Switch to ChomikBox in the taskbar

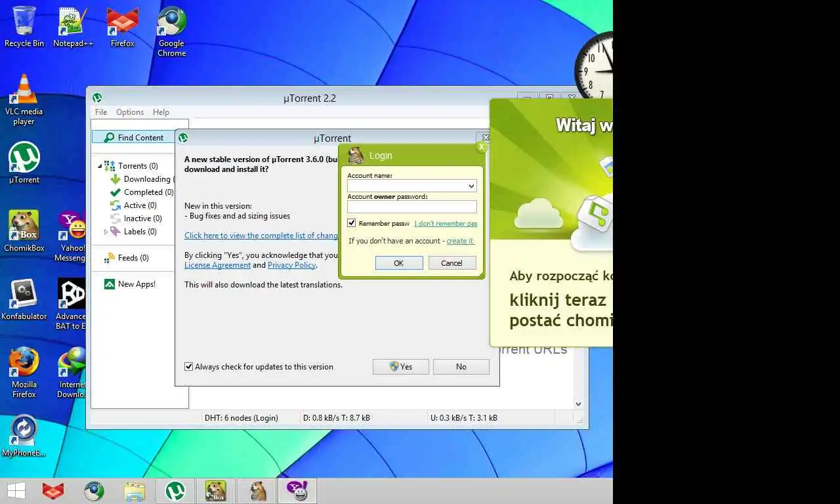216,491
